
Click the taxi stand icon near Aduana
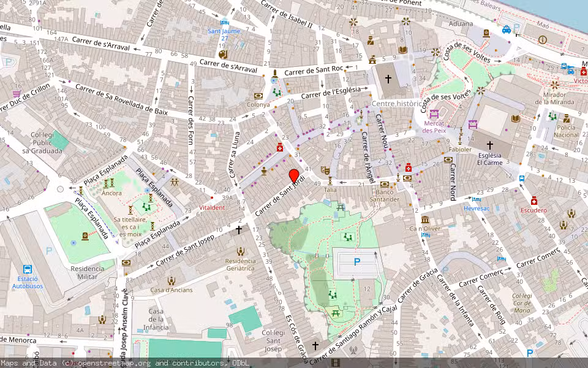(x=507, y=29)
